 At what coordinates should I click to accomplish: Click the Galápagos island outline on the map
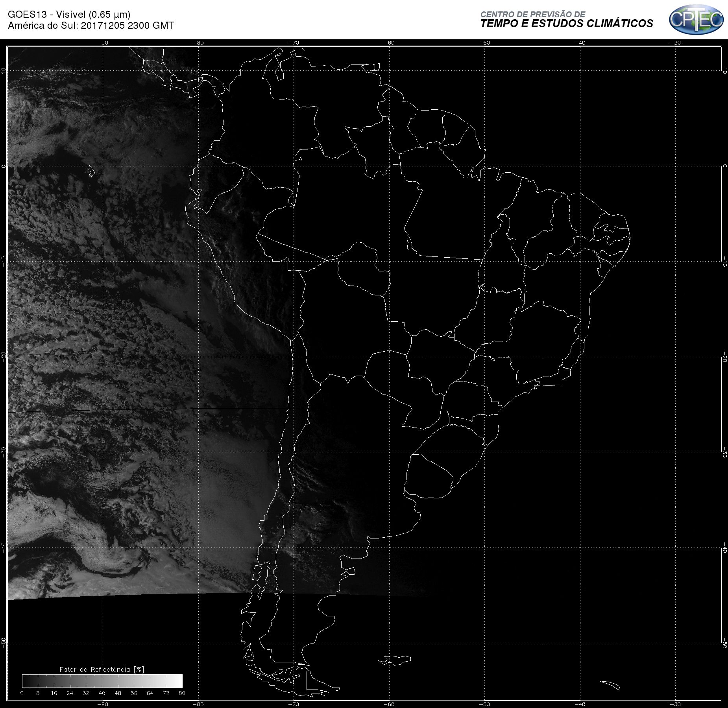91,171
